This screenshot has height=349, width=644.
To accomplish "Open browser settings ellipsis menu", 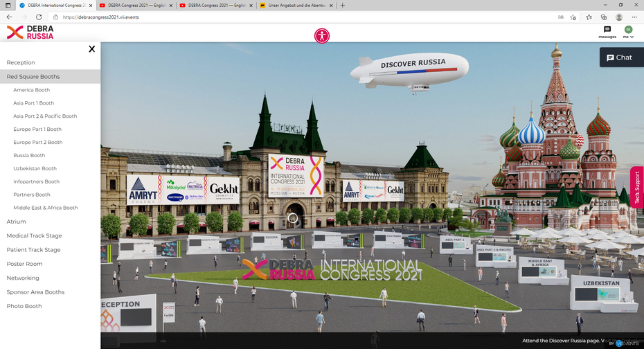I will click(634, 17).
